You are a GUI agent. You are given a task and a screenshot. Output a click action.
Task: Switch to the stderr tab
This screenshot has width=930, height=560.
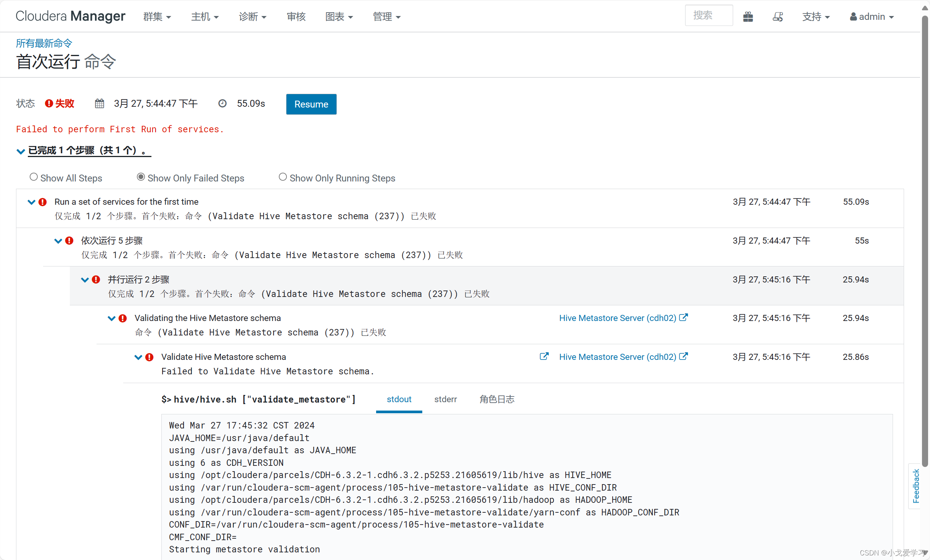tap(444, 399)
